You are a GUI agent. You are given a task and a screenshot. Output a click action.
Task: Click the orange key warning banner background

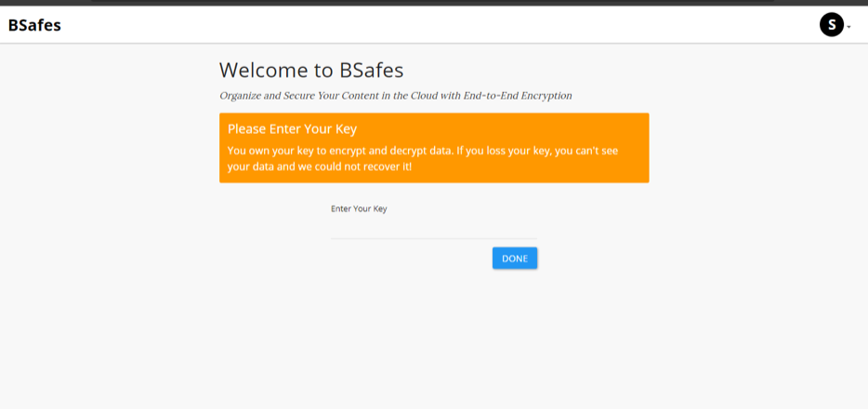point(434,148)
